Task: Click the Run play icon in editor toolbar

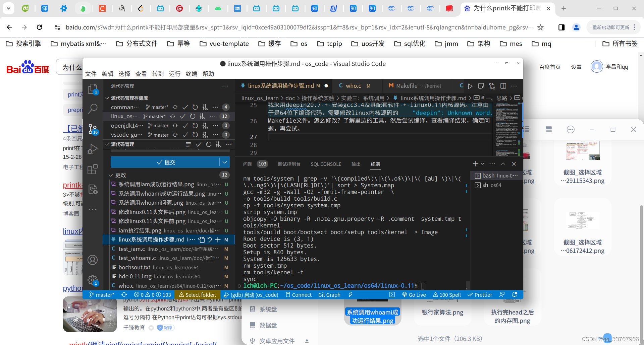Action: (470, 86)
